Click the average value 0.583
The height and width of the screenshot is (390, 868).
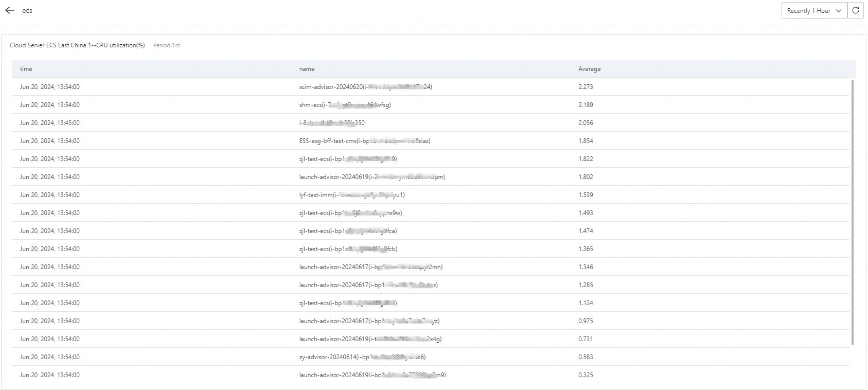coord(586,357)
